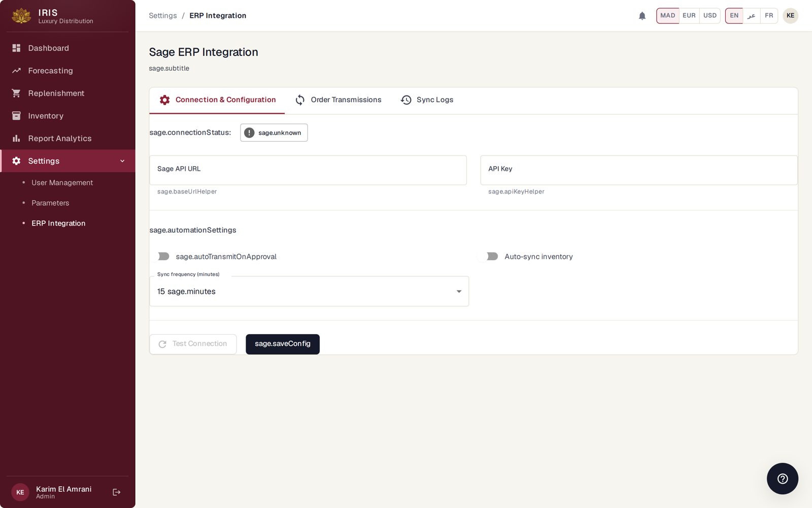Select USD currency

tap(710, 16)
